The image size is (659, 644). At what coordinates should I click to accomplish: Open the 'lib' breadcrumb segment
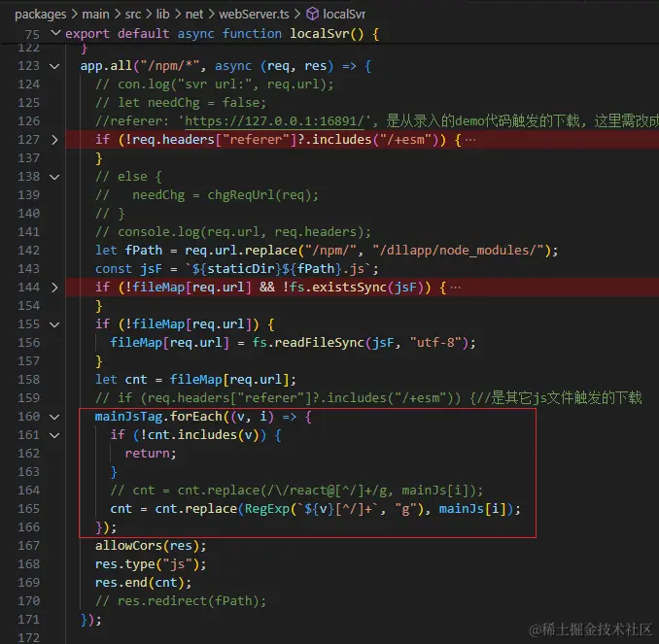[162, 15]
